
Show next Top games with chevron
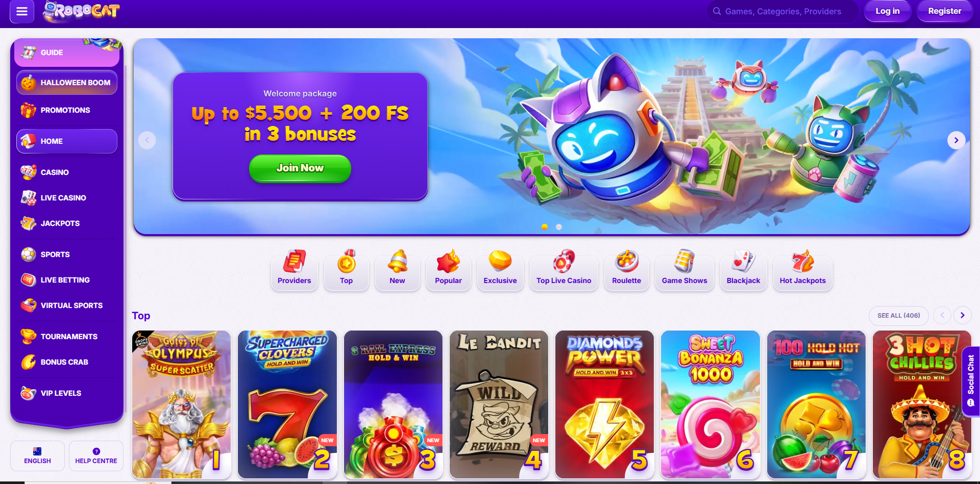962,315
